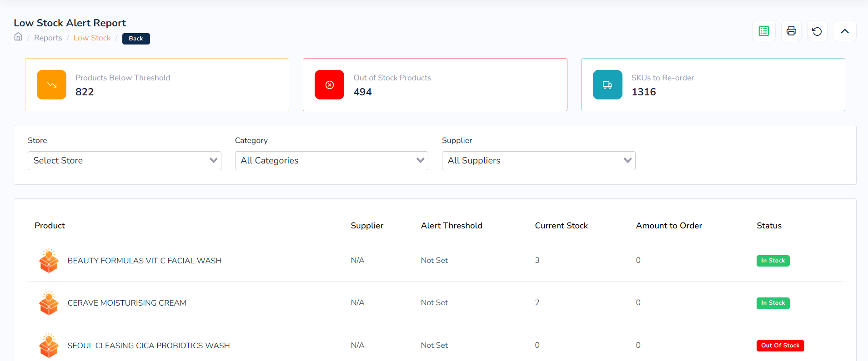The width and height of the screenshot is (868, 361).
Task: Click In Stock badge for CERAVE row
Action: coord(773,303)
